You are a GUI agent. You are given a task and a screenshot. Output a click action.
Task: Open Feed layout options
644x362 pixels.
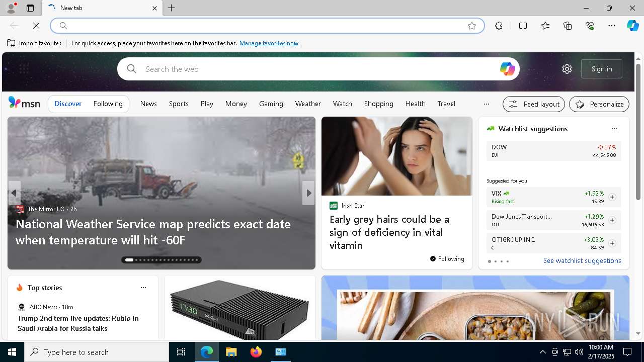pos(534,104)
